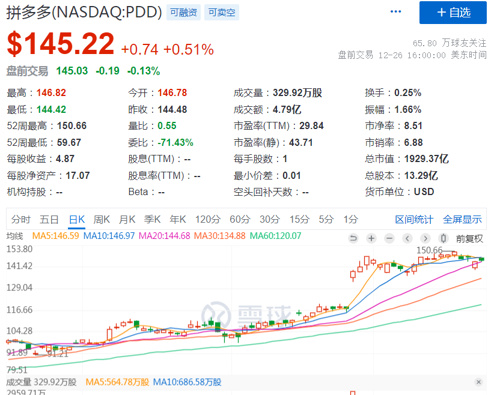Select the 五日 five-day tab
Viewport: 500px width, 395px height.
coord(49,219)
